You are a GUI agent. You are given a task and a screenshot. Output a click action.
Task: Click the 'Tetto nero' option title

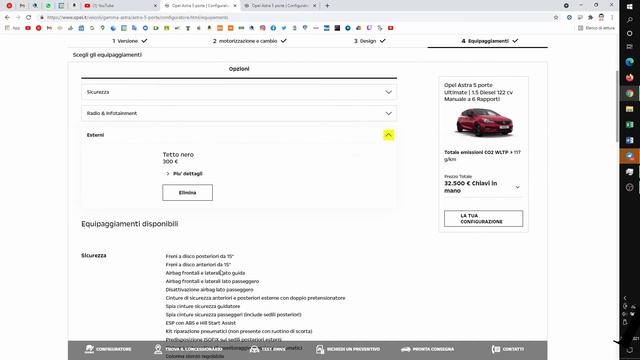pyautogui.click(x=178, y=155)
